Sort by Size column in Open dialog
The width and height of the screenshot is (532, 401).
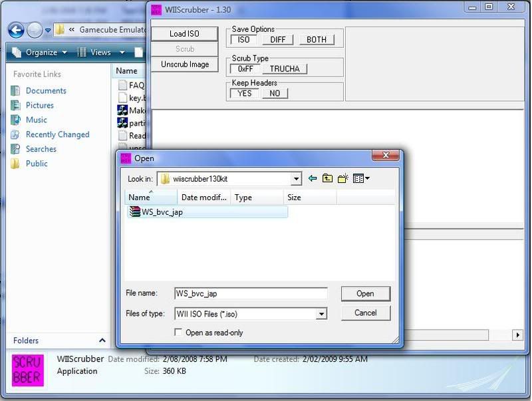tap(310, 197)
